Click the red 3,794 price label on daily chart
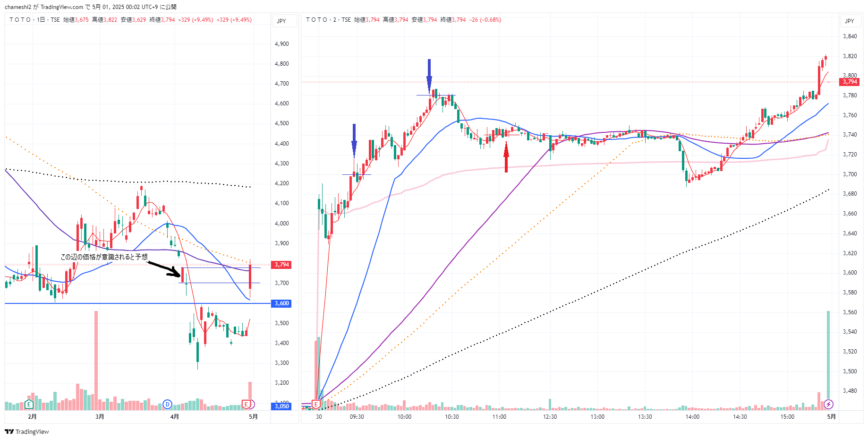 coord(282,265)
